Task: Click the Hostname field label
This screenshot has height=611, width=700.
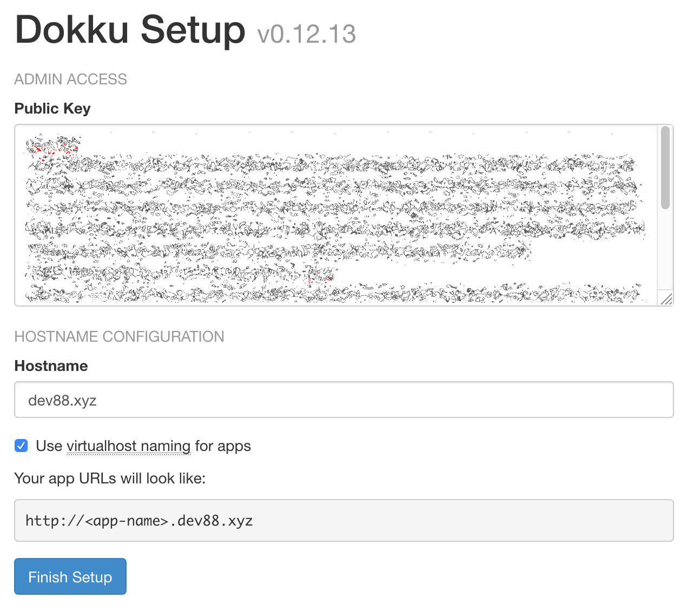Action: [51, 366]
